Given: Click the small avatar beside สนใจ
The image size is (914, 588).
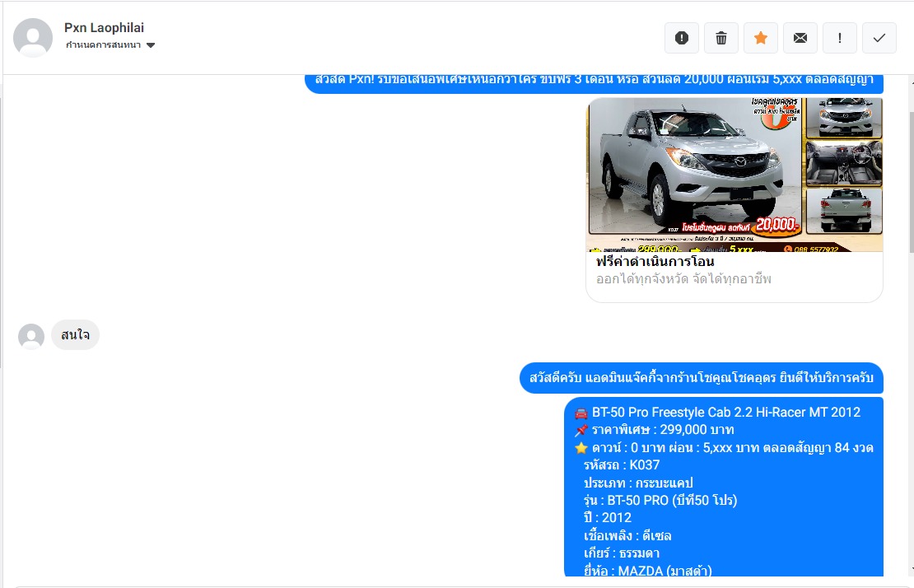Looking at the screenshot, I should (31, 336).
